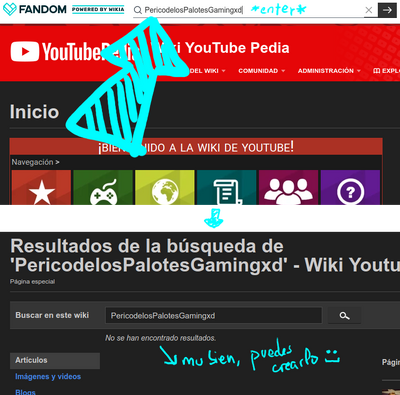400x395 pixels.
Task: Click the Inicio page heading
Action: [x=34, y=112]
